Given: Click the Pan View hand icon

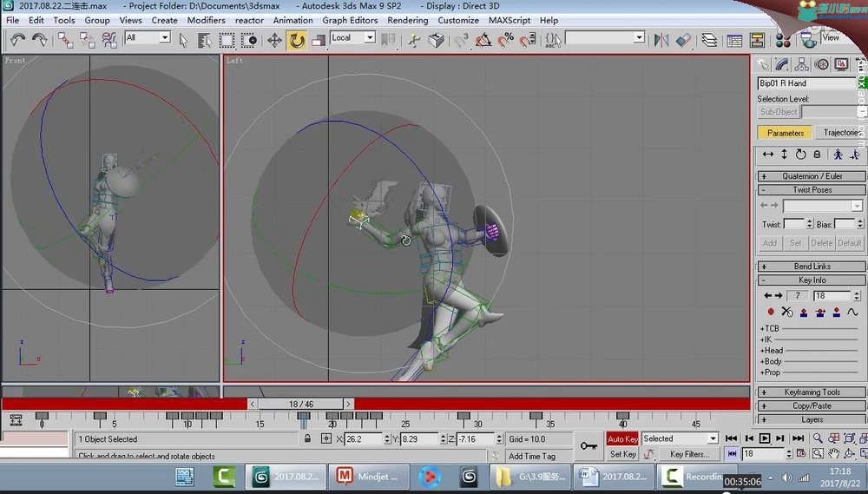Looking at the screenshot, I should tap(833, 453).
